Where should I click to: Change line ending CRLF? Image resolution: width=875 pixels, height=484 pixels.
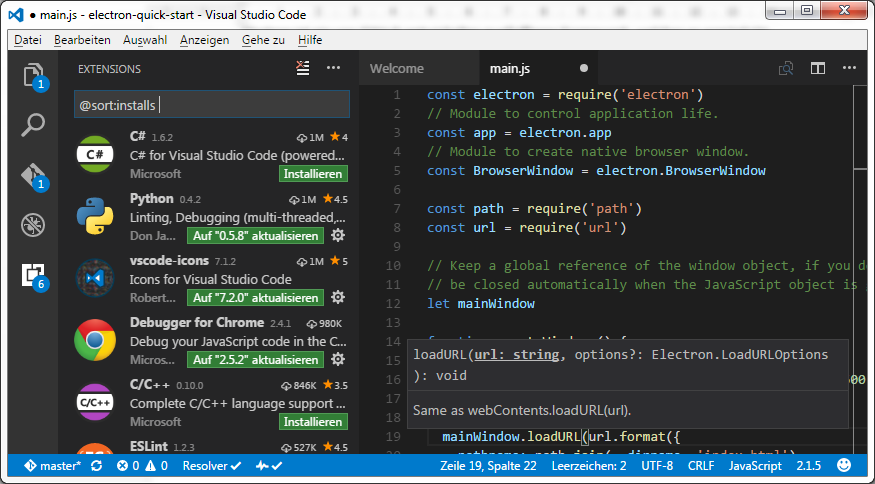[x=701, y=466]
